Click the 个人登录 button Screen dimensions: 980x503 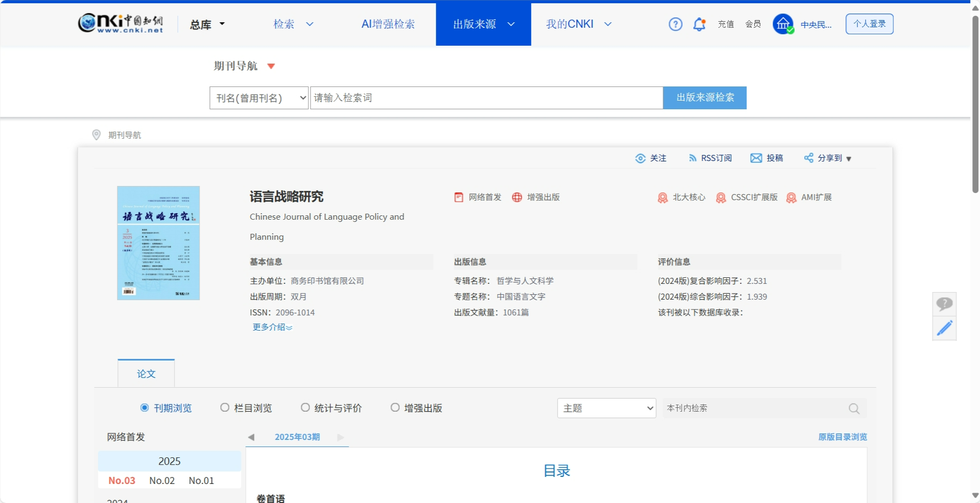click(870, 24)
